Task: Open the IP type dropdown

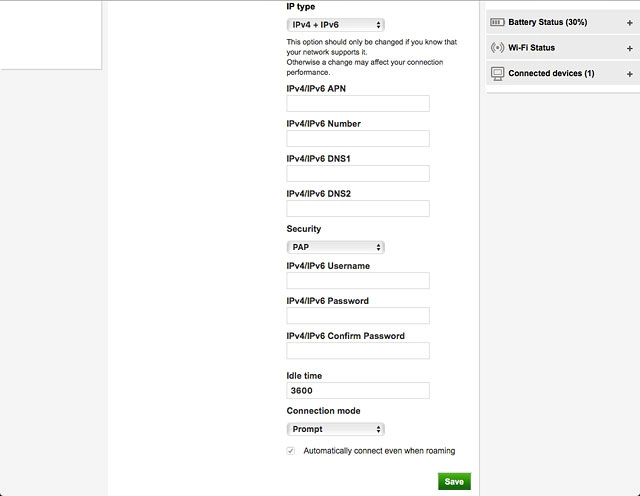Action: coord(335,24)
